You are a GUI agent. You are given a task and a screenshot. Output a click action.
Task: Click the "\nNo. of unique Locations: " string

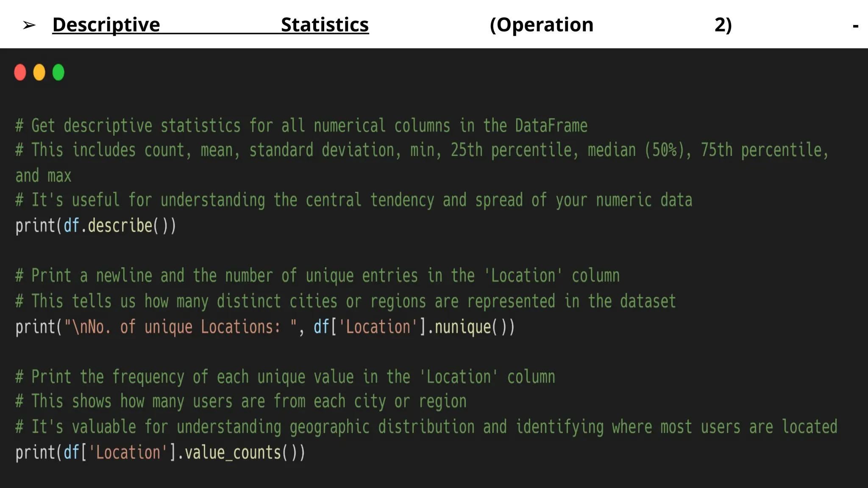click(180, 327)
